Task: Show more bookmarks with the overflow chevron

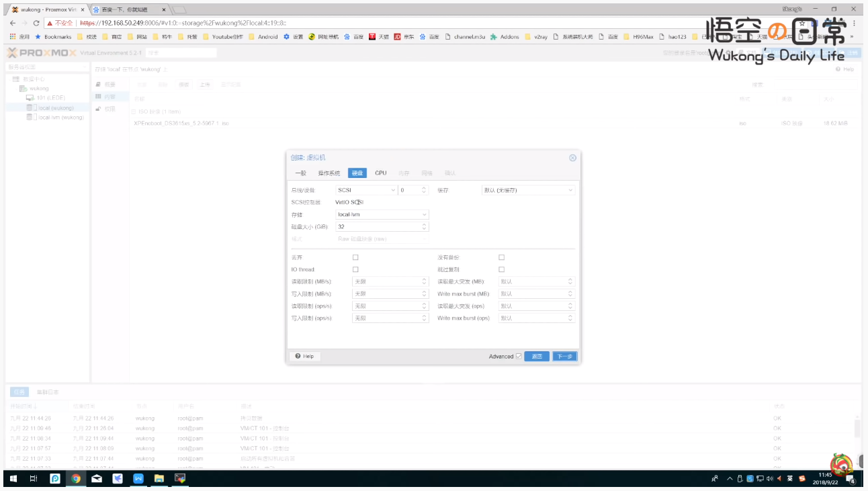Action: pyautogui.click(x=853, y=37)
